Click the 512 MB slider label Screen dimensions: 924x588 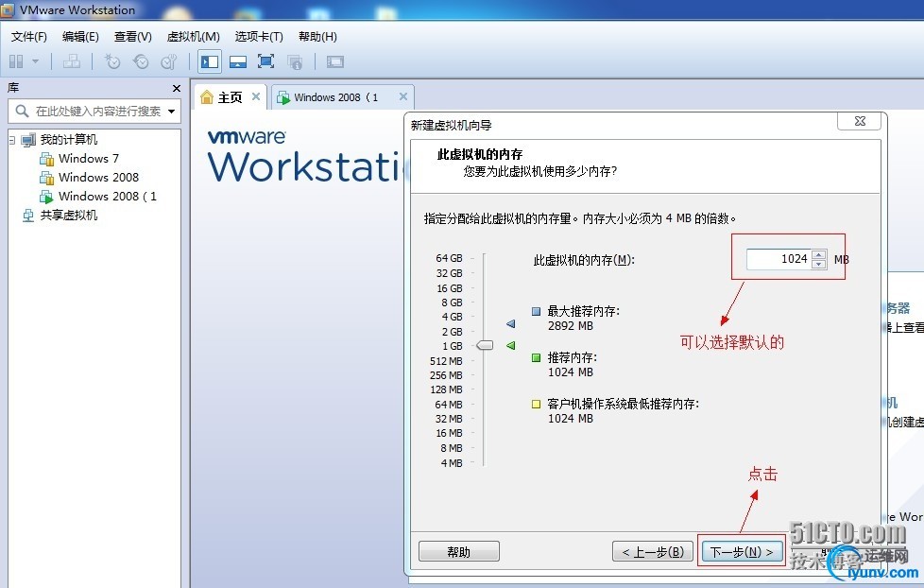tap(446, 361)
